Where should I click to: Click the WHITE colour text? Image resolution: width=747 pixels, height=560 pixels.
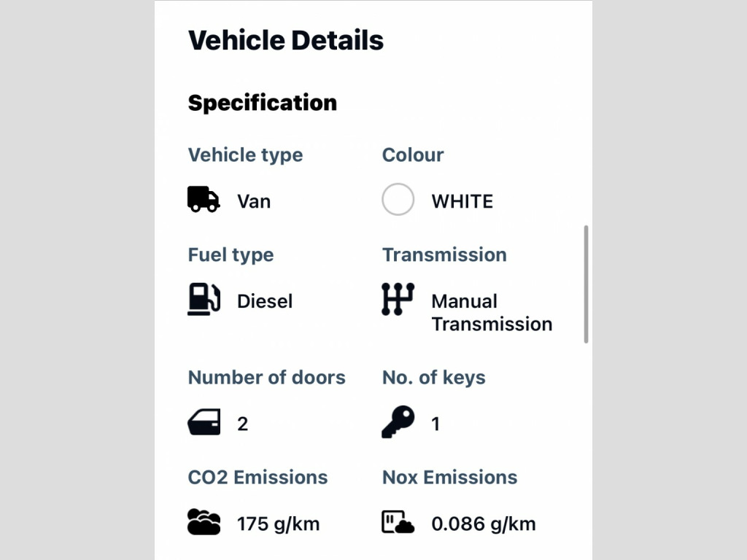tap(462, 201)
